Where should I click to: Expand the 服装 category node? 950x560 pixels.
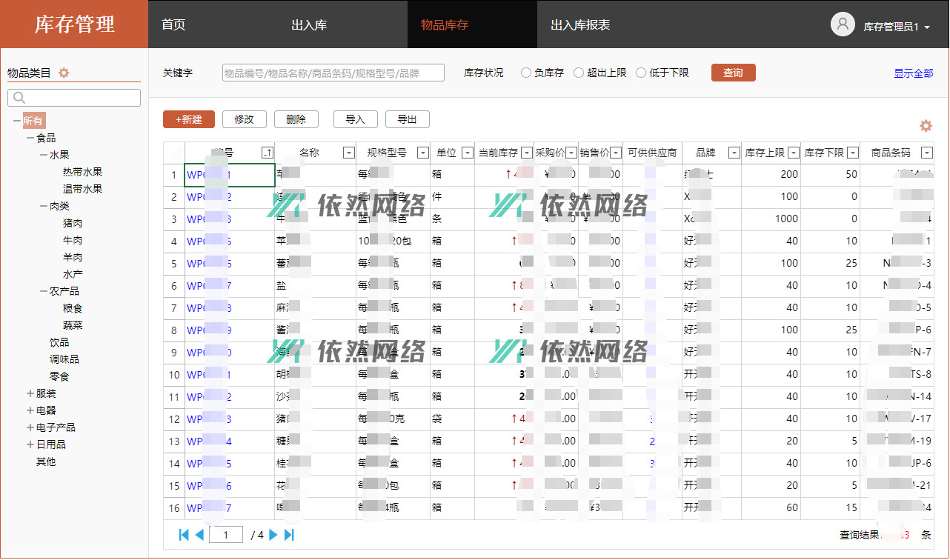[30, 393]
